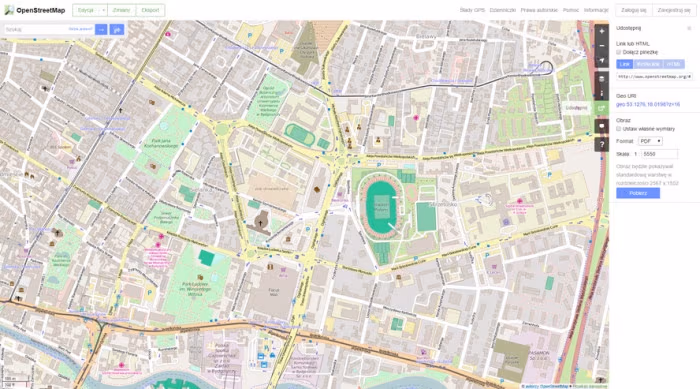Select the share URL text field
The width and height of the screenshot is (700, 389).
(x=654, y=76)
